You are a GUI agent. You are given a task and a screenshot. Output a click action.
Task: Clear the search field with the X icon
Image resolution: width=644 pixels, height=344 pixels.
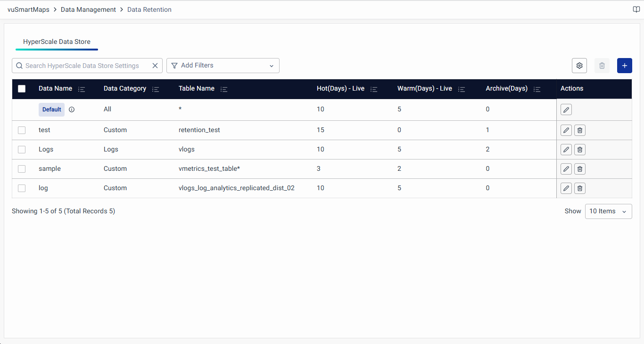pyautogui.click(x=155, y=66)
